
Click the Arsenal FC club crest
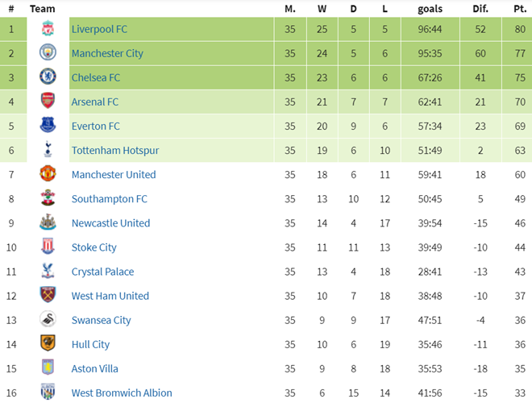pos(48,102)
